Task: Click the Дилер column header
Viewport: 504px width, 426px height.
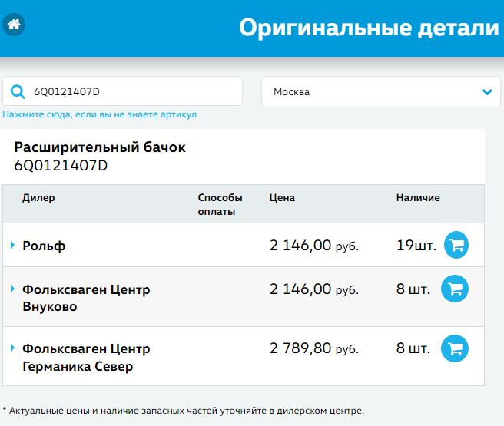Action: point(38,198)
